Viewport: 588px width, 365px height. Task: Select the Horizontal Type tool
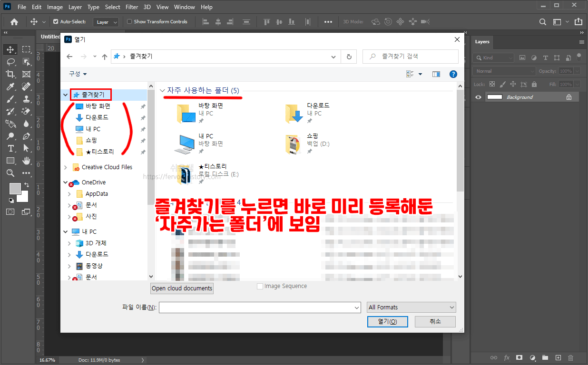click(x=10, y=148)
